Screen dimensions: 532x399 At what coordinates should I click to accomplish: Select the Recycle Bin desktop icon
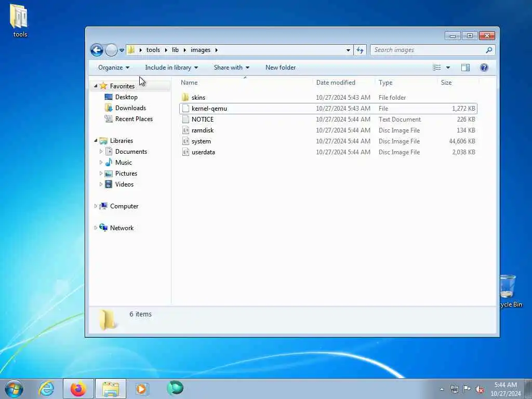(x=510, y=291)
